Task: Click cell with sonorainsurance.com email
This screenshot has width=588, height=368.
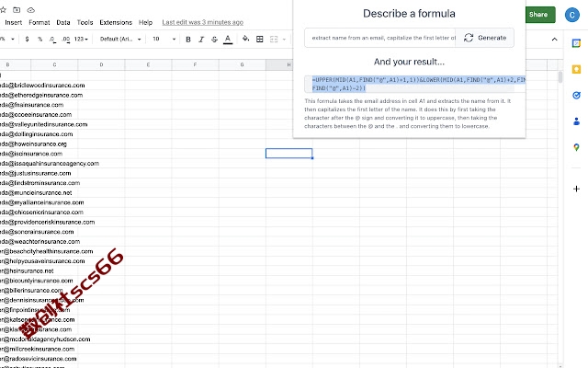Action: (x=37, y=232)
